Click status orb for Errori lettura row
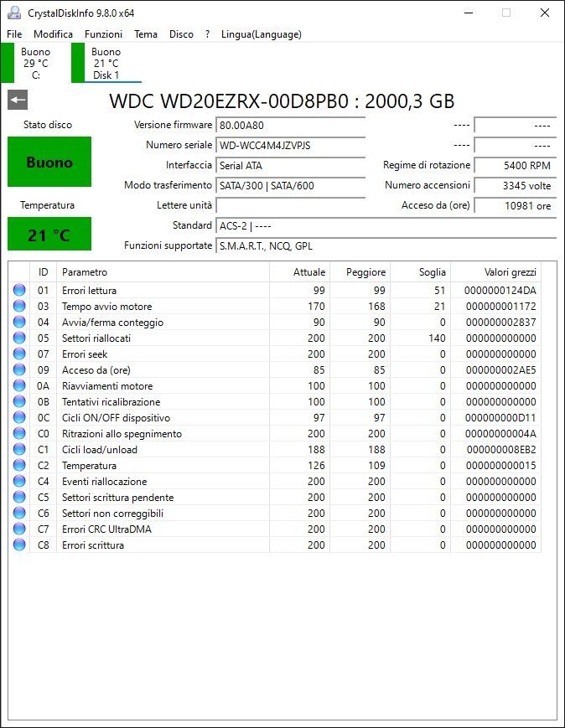 19,290
